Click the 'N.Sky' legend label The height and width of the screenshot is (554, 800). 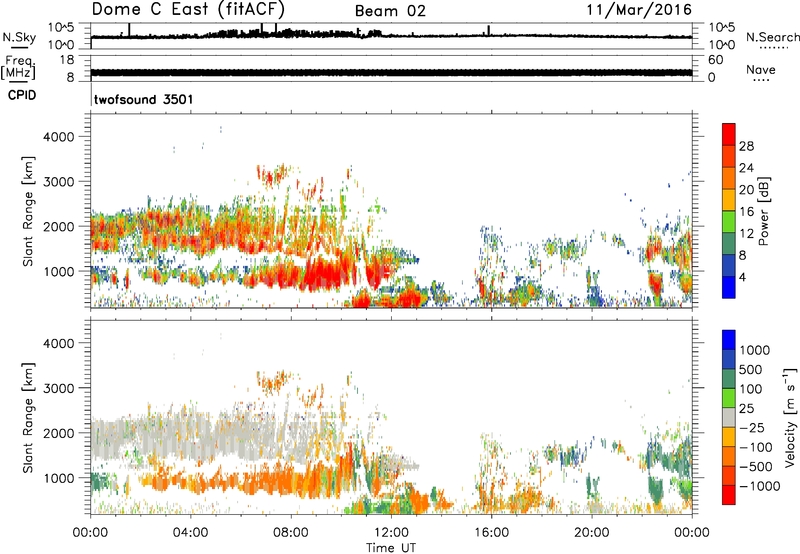[x=19, y=37]
